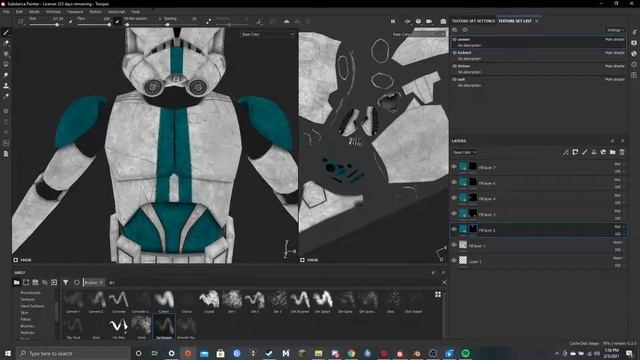Hide Fill layer 3
Screen dimensions: 640x360
(454, 213)
